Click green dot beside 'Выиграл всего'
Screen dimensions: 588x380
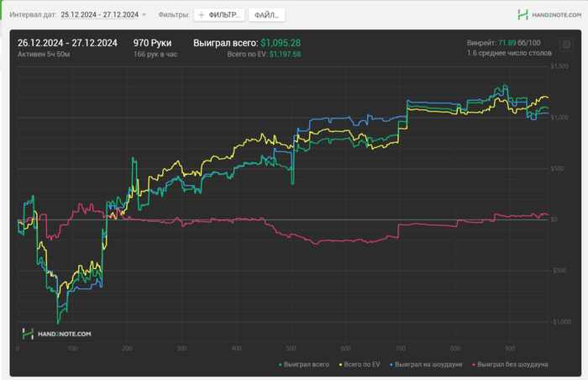281,365
